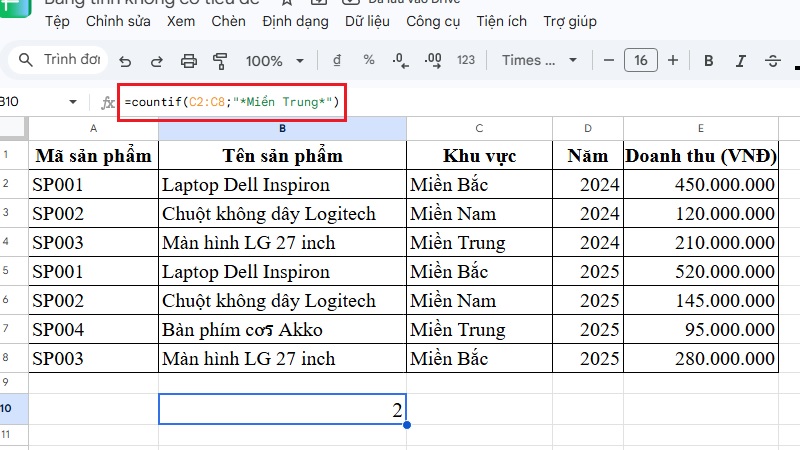This screenshot has width=800, height=450.
Task: Click cell 'SP004'
Action: click(93, 329)
